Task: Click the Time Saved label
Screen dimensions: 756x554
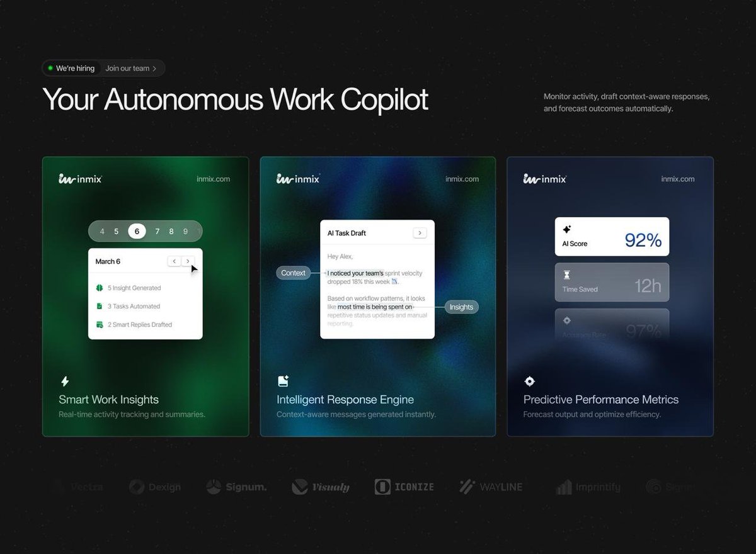Action: tap(580, 289)
